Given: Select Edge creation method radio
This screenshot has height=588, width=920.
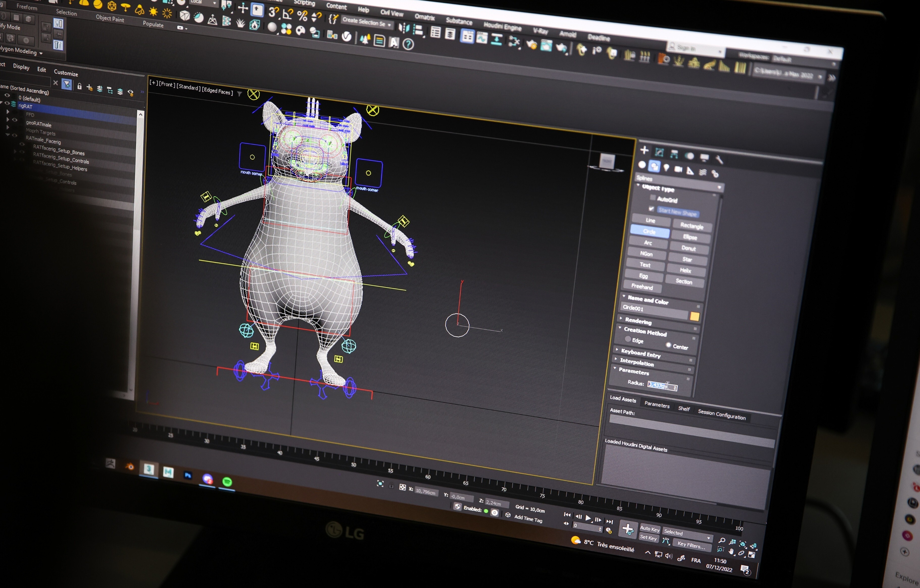Looking at the screenshot, I should [628, 339].
